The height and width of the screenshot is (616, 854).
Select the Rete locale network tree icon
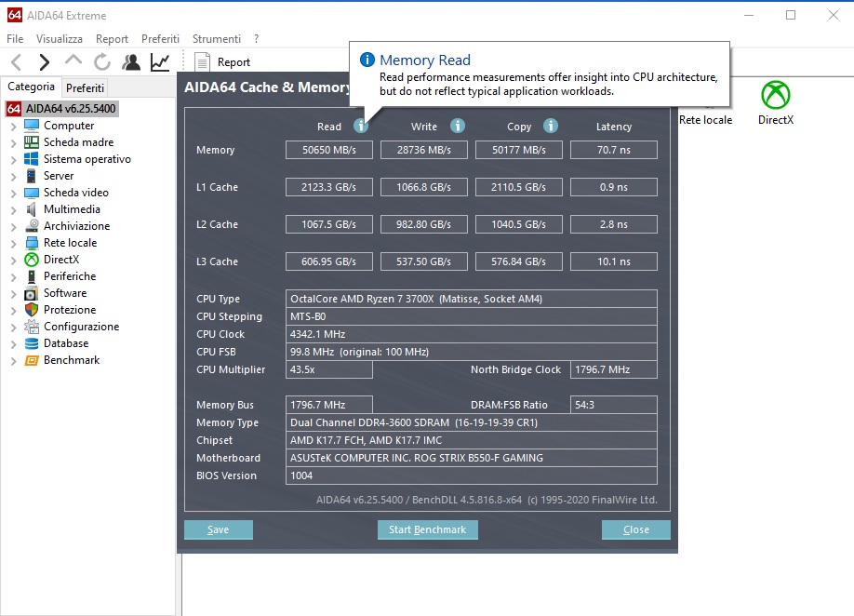pos(32,243)
